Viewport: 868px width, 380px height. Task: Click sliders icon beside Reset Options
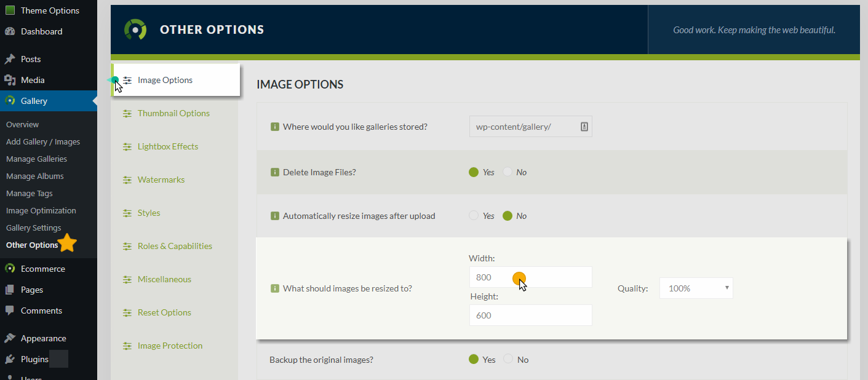tap(127, 312)
